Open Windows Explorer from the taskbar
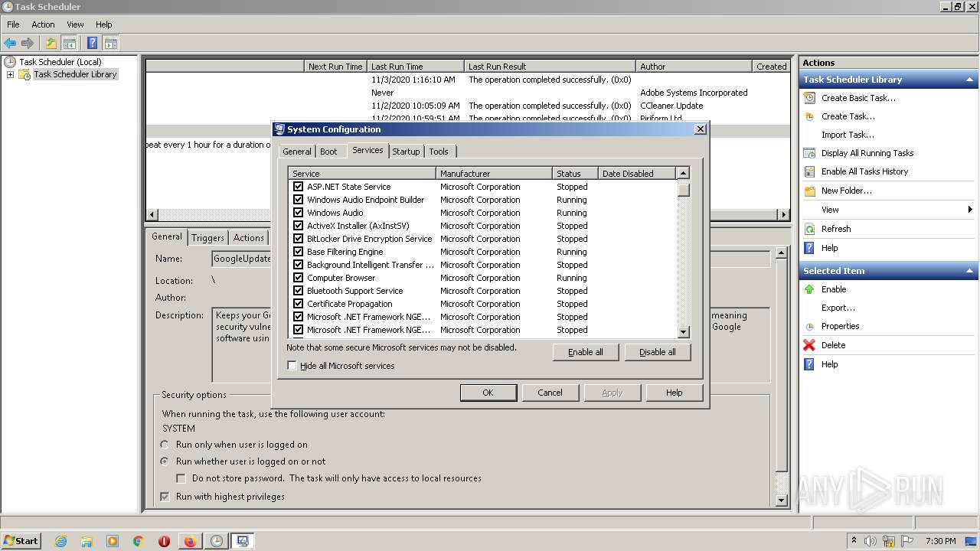 click(x=87, y=541)
